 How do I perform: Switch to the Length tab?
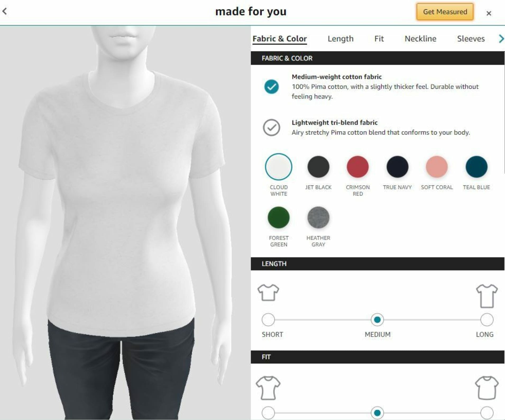point(340,39)
